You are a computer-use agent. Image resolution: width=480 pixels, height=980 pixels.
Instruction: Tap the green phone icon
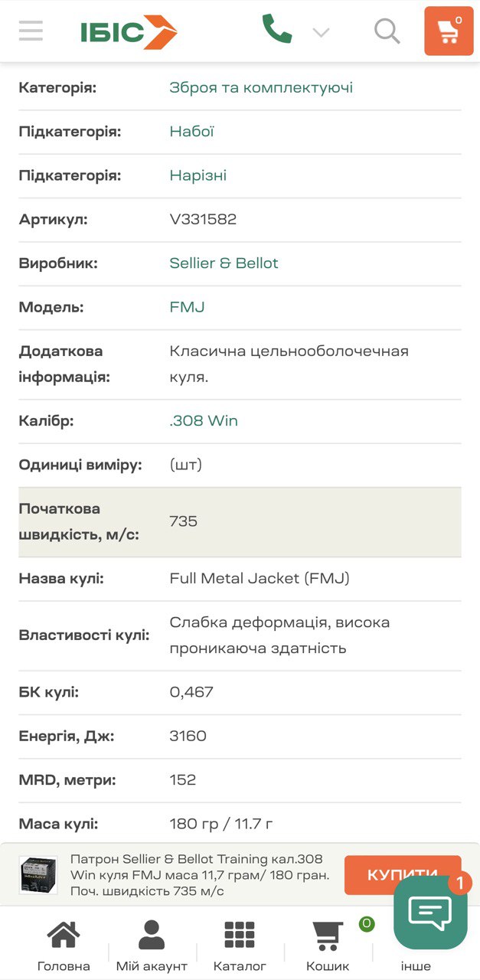pos(276,30)
